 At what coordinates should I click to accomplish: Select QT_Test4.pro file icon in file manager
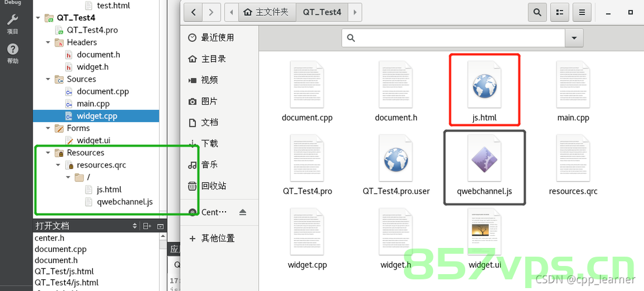click(307, 159)
